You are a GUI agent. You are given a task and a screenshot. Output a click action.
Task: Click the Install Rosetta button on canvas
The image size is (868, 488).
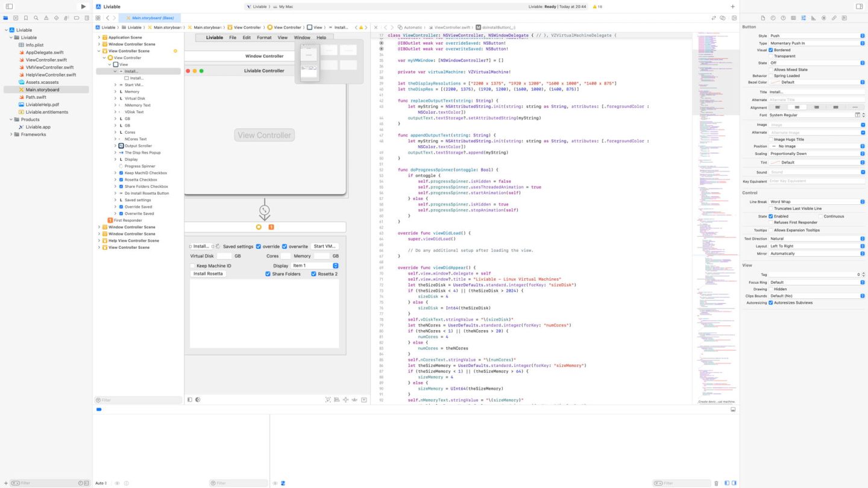(208, 274)
